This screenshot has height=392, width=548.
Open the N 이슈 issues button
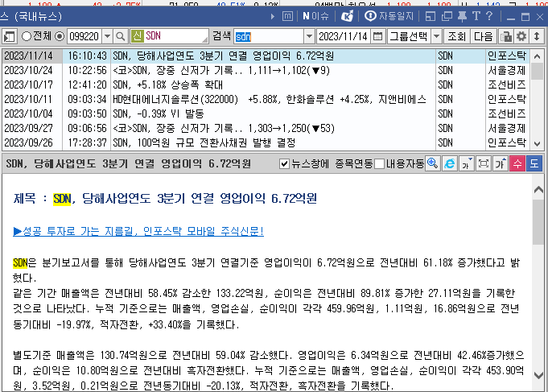(315, 16)
